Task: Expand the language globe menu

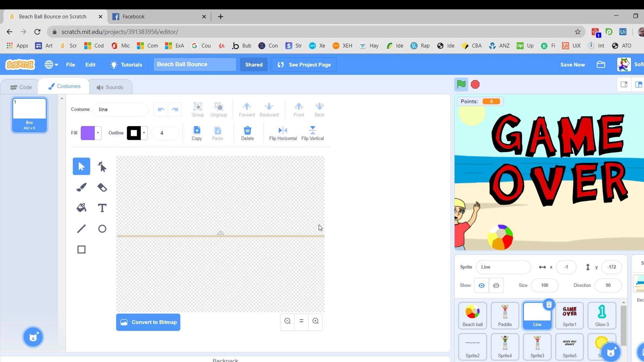Action: coord(51,65)
